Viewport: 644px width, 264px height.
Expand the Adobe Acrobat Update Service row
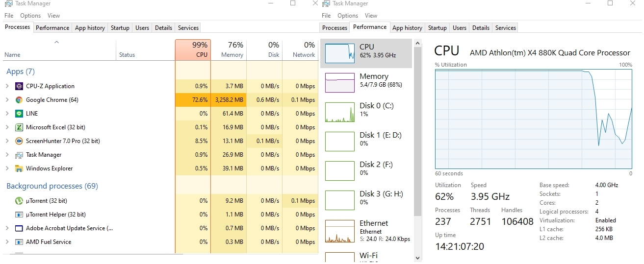[7, 228]
